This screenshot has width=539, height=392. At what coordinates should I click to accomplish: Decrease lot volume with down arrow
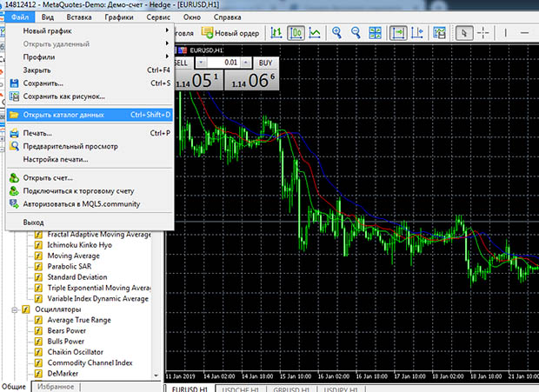click(201, 63)
